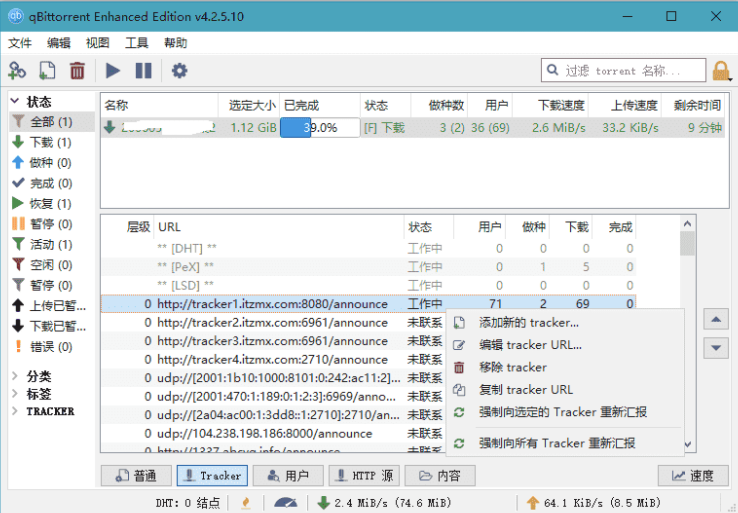Viewport: 738px width, 513px height.
Task: Click the flame connection status icon
Action: 245,503
